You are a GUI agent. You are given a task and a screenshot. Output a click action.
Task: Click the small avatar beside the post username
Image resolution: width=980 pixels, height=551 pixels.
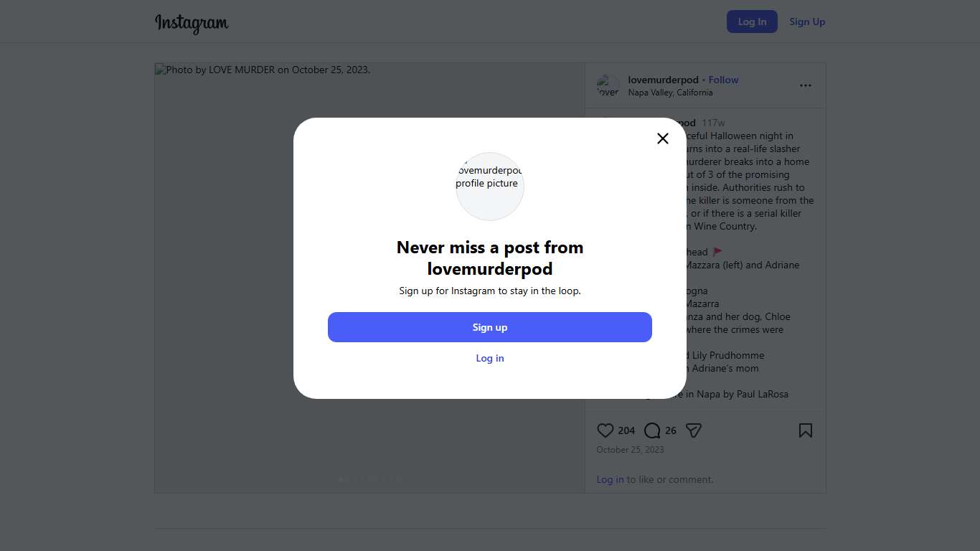point(608,86)
